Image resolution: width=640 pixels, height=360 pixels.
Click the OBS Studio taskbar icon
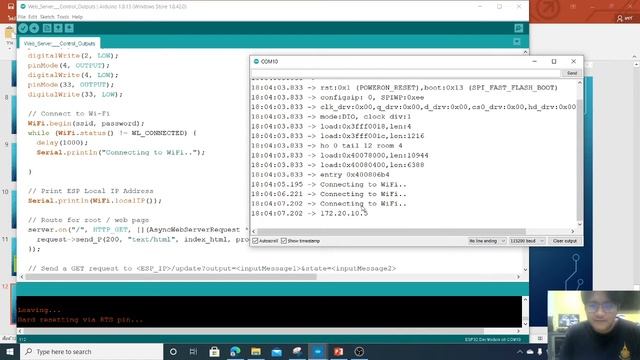point(359,351)
